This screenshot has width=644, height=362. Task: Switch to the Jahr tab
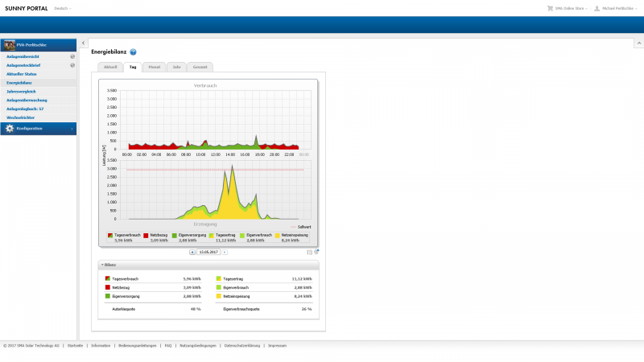coord(176,67)
